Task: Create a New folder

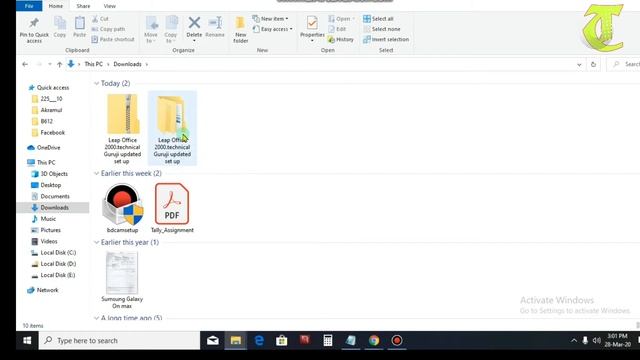Action: pyautogui.click(x=240, y=29)
